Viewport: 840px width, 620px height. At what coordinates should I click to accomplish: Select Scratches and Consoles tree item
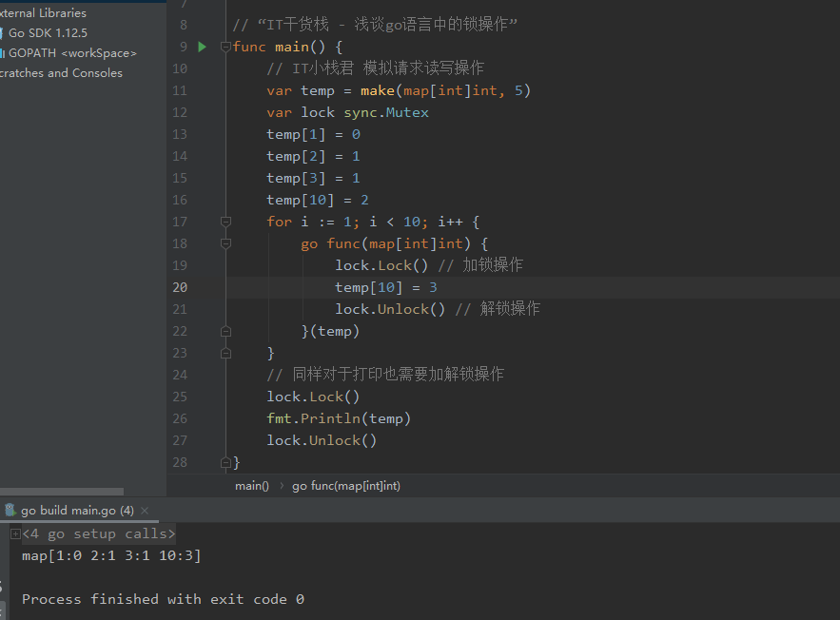coord(61,73)
